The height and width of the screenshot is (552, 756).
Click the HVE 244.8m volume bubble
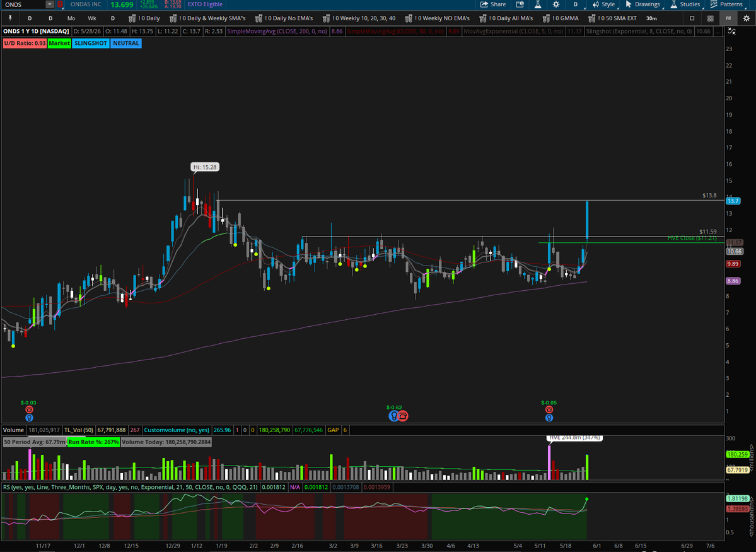pyautogui.click(x=574, y=438)
